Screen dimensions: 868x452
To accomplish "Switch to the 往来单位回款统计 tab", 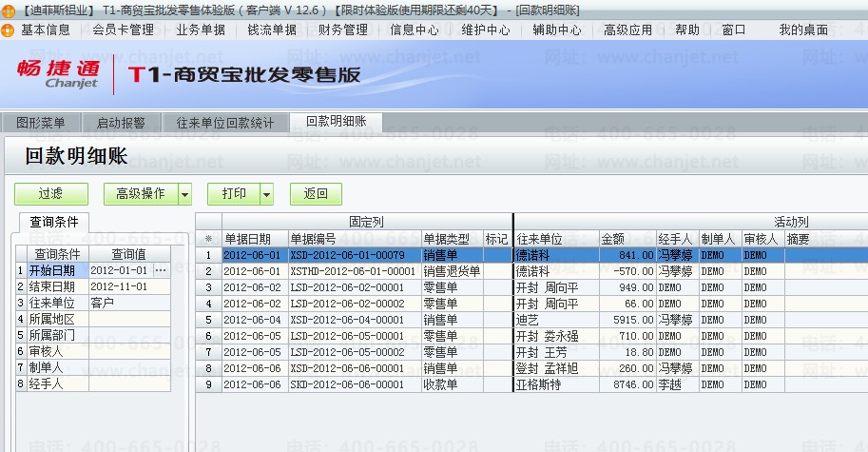I will tap(225, 123).
